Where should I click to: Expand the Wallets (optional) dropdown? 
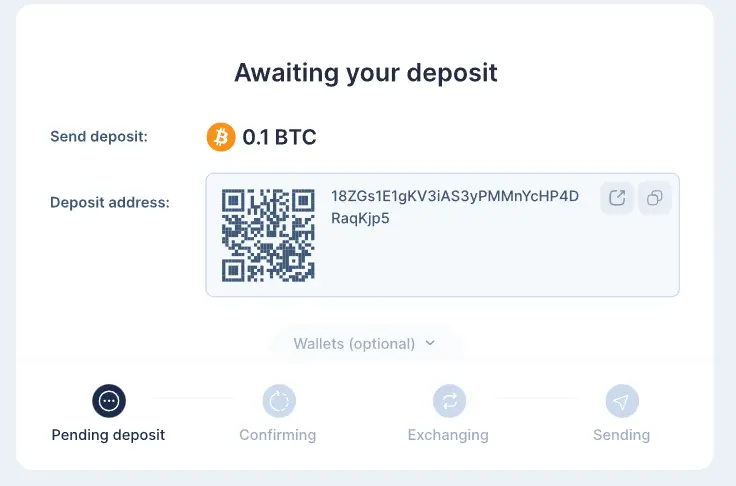[x=365, y=344]
